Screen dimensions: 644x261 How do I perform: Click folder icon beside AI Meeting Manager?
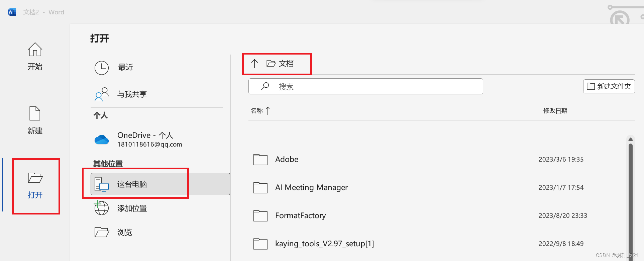point(260,188)
